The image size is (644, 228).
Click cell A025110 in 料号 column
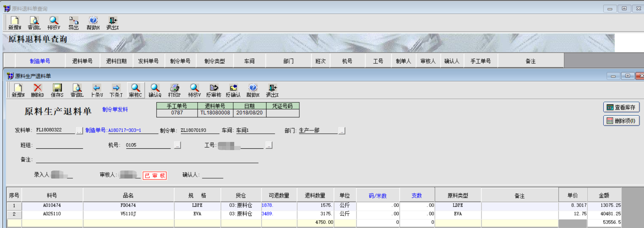pos(52,214)
